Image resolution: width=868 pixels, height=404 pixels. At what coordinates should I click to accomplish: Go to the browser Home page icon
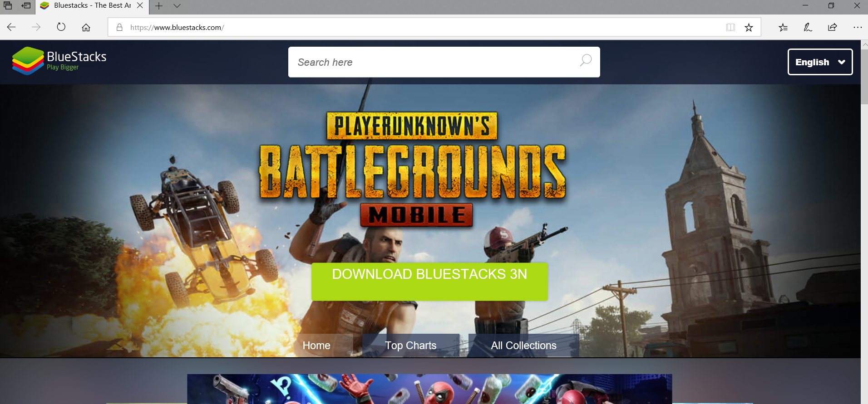(86, 27)
